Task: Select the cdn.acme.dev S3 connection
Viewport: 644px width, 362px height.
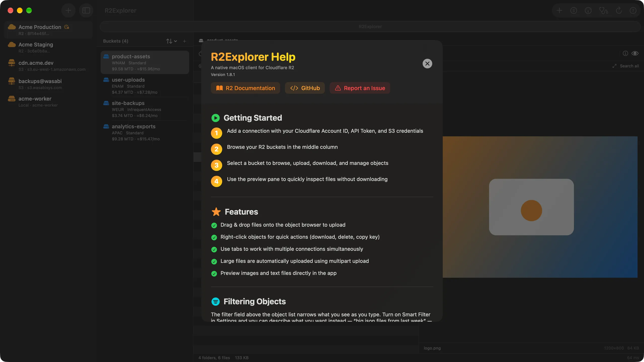Action: tap(48, 66)
